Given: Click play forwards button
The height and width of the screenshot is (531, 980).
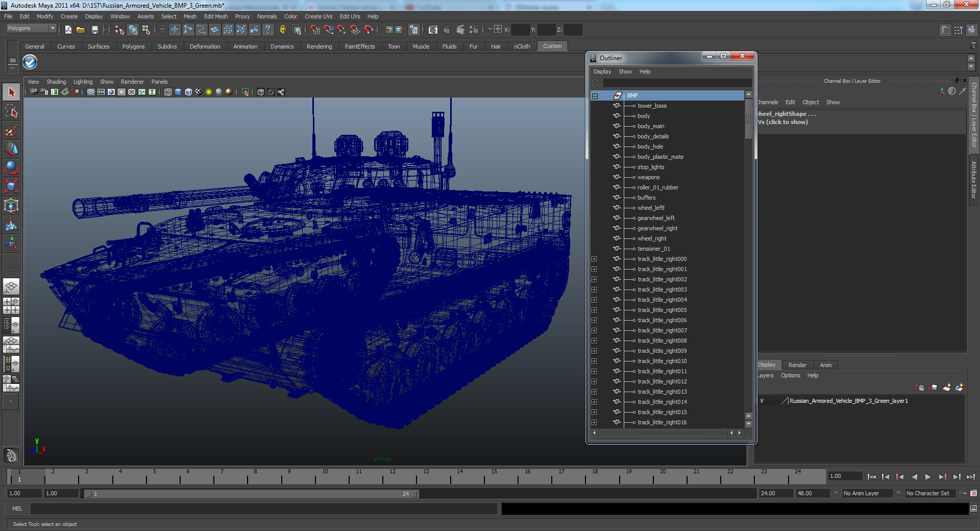Looking at the screenshot, I should [x=928, y=477].
